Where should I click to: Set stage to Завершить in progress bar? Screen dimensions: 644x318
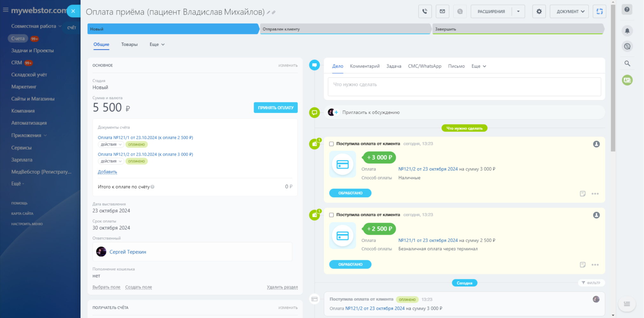click(518, 29)
